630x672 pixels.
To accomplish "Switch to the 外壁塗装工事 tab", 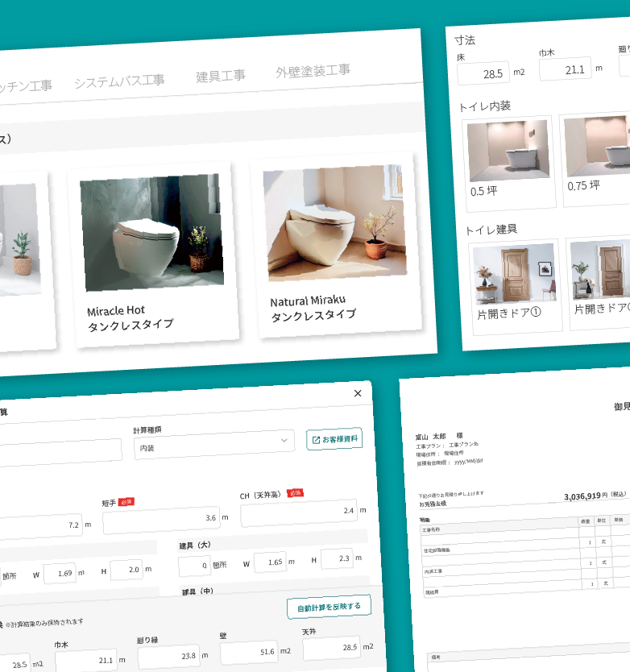I will click(x=313, y=71).
